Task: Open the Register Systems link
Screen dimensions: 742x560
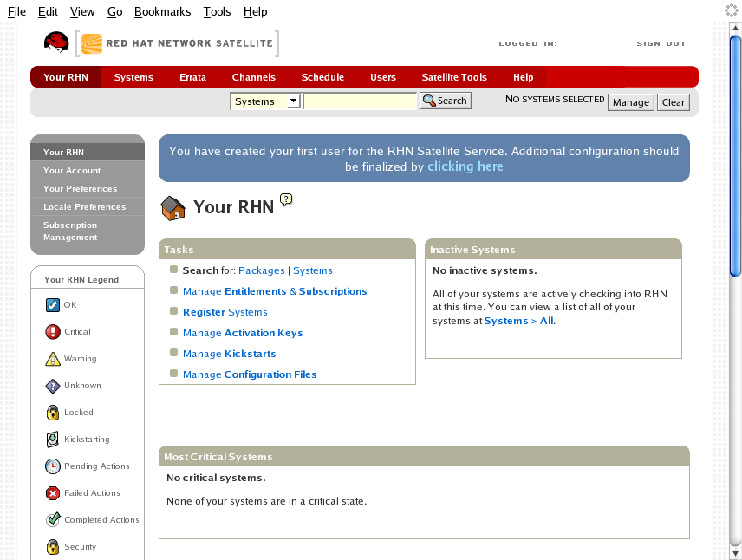Action: pyautogui.click(x=225, y=312)
